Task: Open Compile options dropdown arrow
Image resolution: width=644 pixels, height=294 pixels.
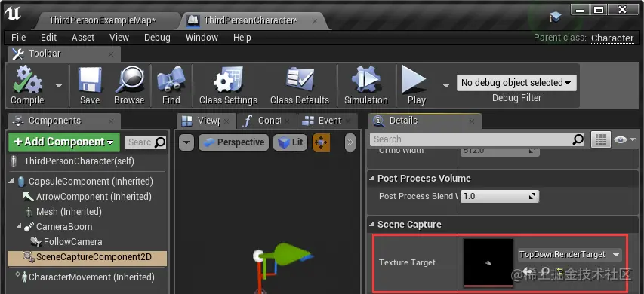Action: (x=59, y=86)
